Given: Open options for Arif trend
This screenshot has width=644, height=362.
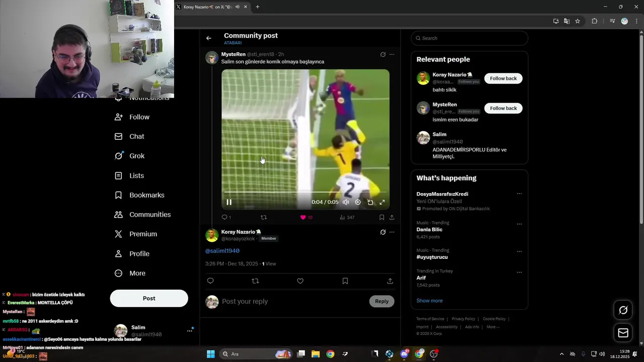Looking at the screenshot, I should (519, 272).
